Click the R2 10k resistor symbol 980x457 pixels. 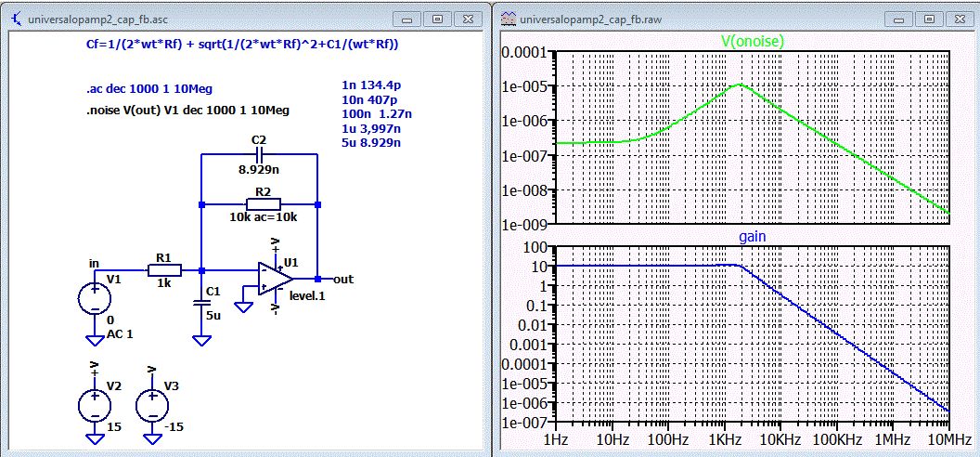pyautogui.click(x=263, y=203)
